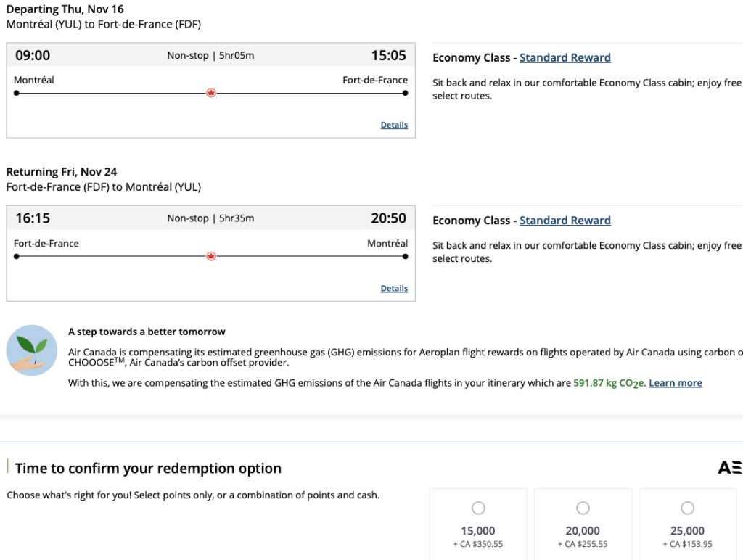
Task: Expand Details for the Montréal to Fort-de-France flight
Action: click(394, 125)
